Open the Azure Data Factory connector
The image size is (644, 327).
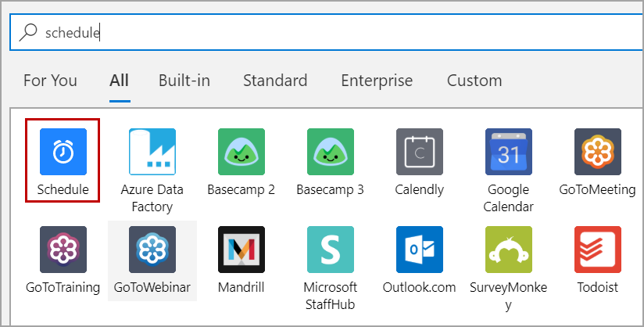pyautogui.click(x=152, y=153)
